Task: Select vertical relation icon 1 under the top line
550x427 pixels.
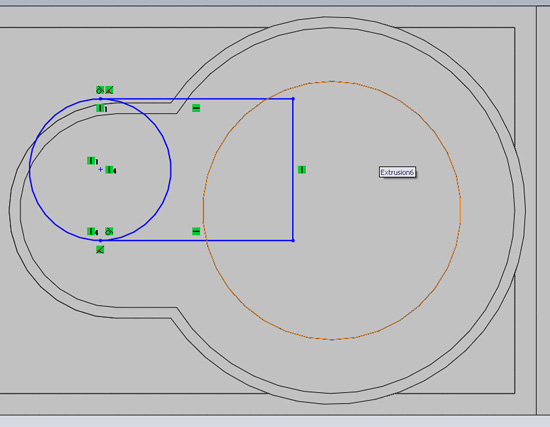Action: tap(100, 108)
